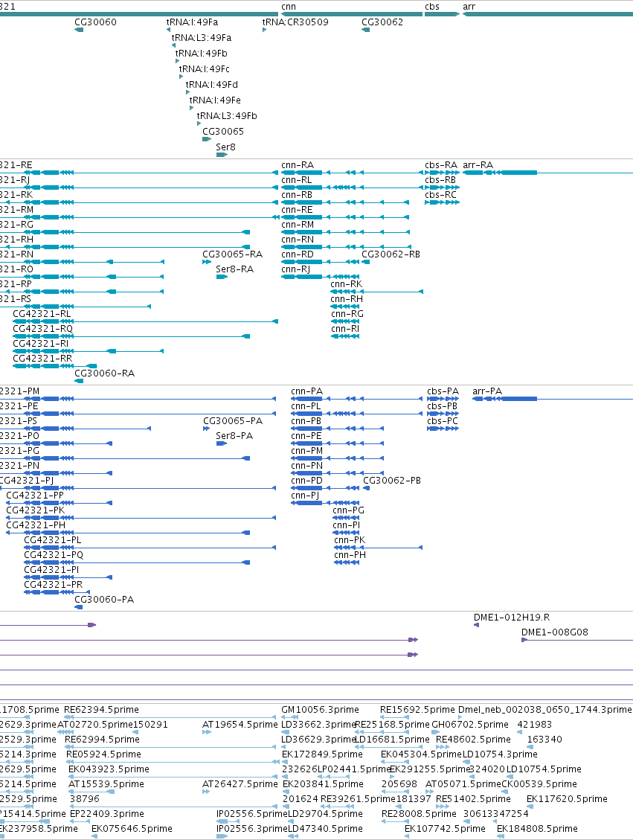Select the cnn-PK protein label

coord(350,539)
